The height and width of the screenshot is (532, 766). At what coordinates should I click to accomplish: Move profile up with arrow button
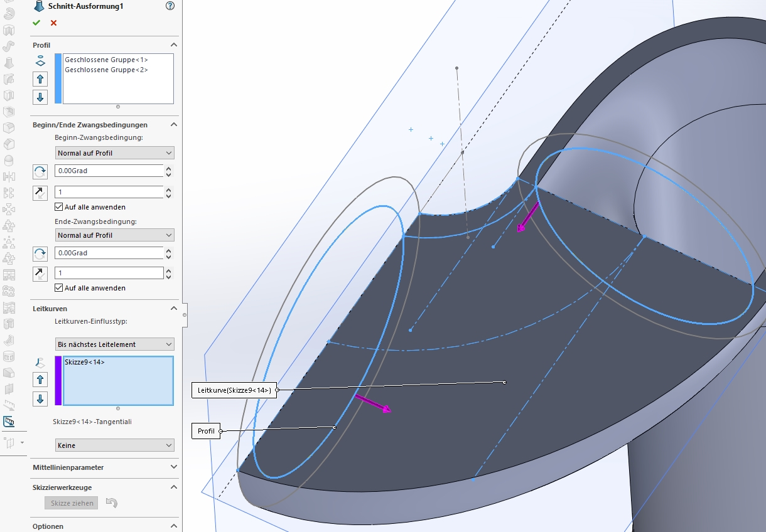pos(40,79)
